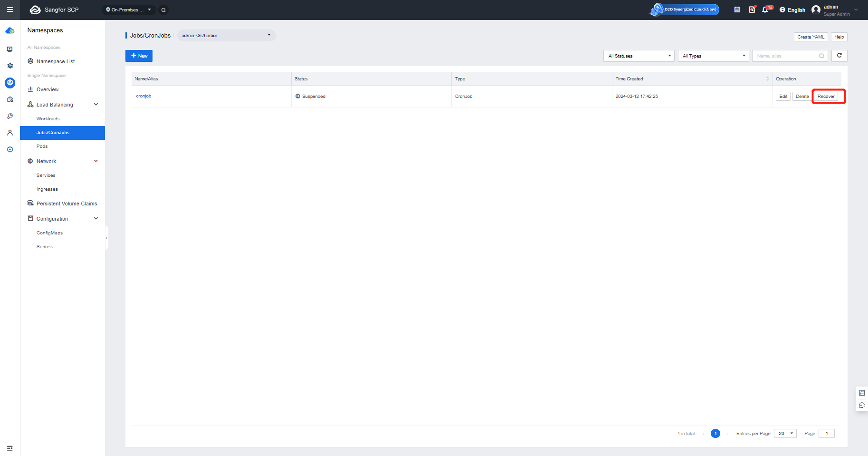Toggle the collapse-sidebar icon at the rail's bottom
This screenshot has width=868, height=456.
(10, 448)
